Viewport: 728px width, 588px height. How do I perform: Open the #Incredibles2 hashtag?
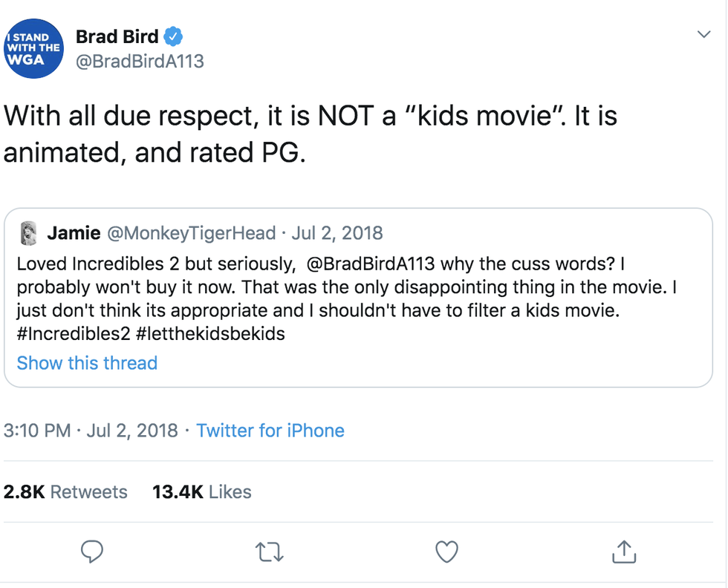click(x=73, y=333)
